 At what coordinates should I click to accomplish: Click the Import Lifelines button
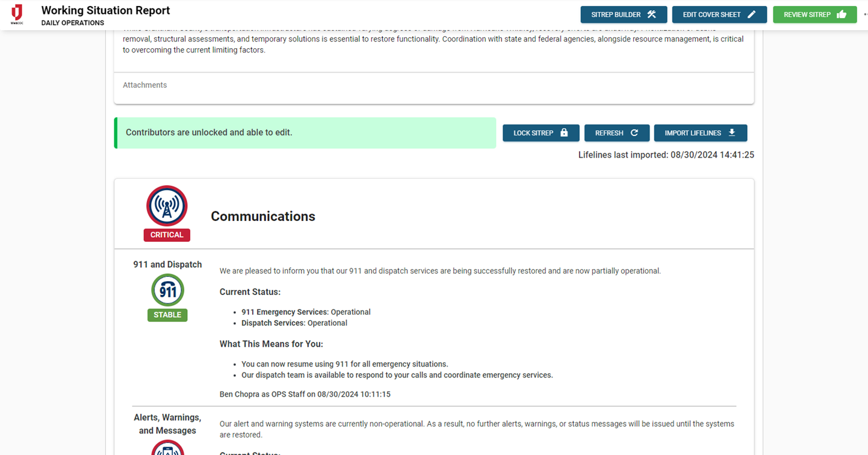[x=700, y=132]
